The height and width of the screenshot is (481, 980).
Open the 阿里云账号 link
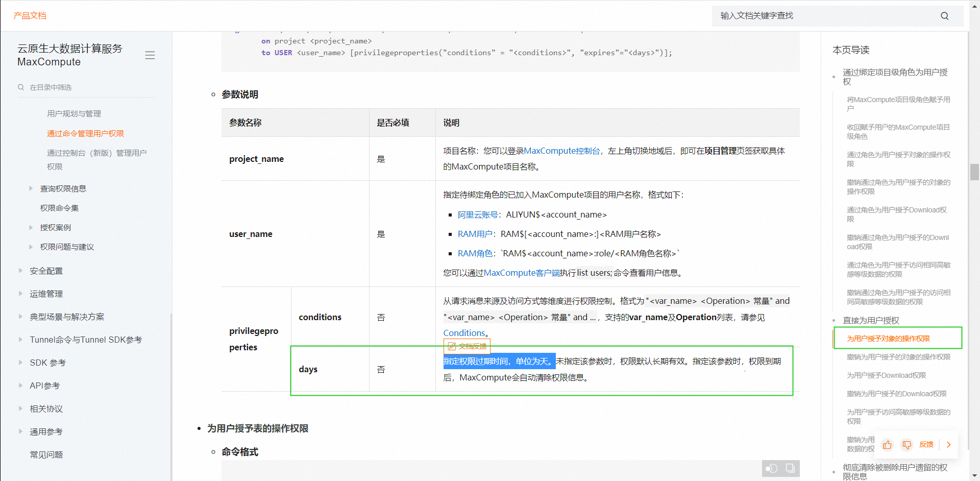(x=478, y=214)
